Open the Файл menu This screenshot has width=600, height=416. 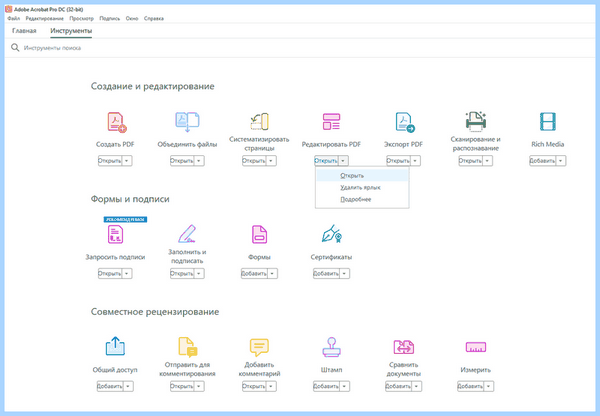point(13,18)
